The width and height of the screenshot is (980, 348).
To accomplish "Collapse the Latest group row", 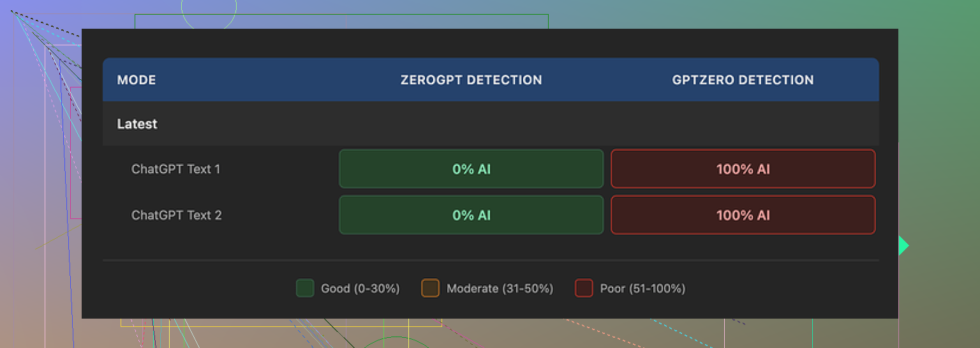I will pos(137,124).
